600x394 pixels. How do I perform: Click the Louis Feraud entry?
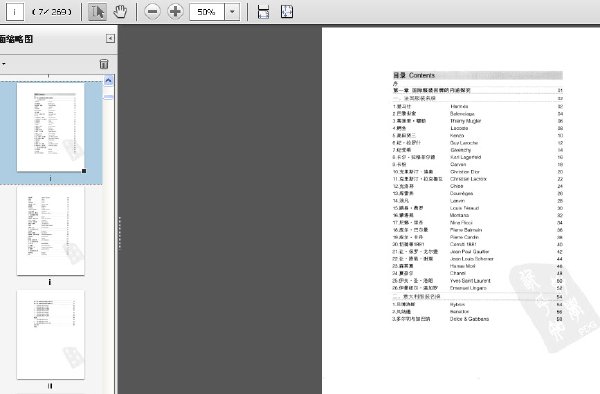point(465,208)
